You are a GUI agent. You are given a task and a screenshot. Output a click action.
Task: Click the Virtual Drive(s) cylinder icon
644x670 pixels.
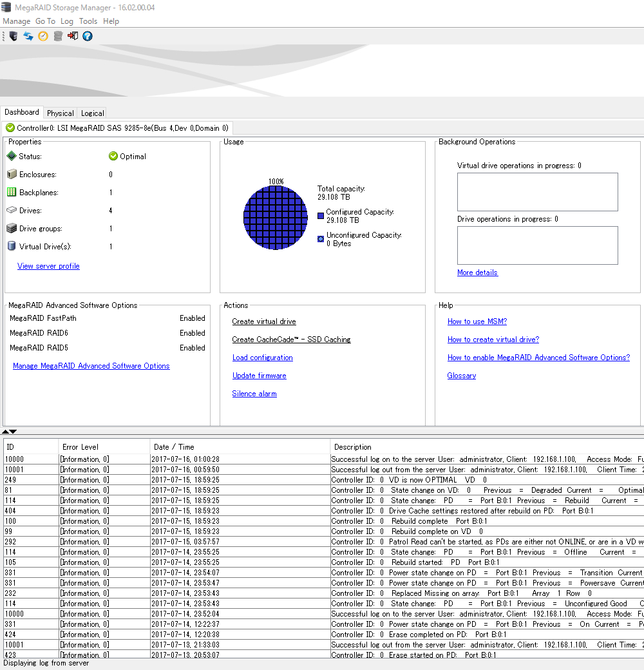[12, 246]
